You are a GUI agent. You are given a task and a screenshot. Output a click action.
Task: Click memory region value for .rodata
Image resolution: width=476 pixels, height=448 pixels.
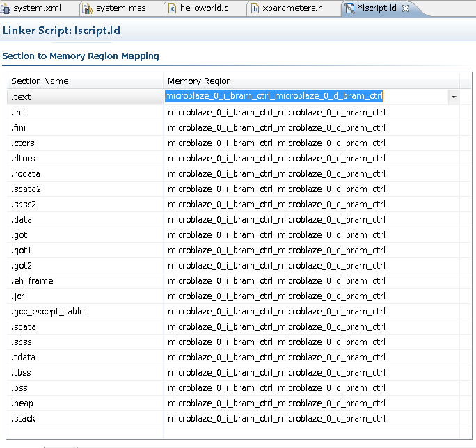coord(276,174)
